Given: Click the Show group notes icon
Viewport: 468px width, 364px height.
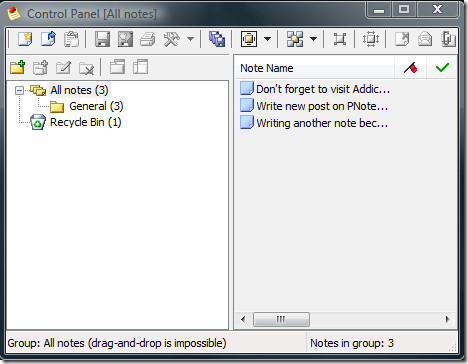Looking at the screenshot, I should [x=118, y=67].
